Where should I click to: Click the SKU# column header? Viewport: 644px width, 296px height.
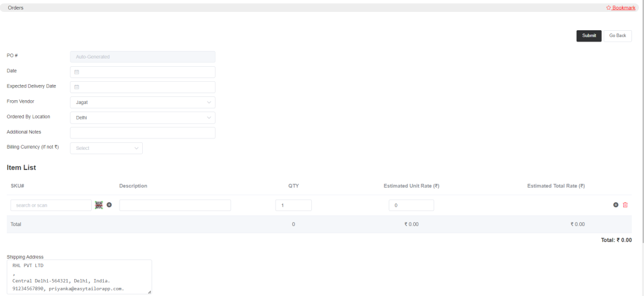18,186
